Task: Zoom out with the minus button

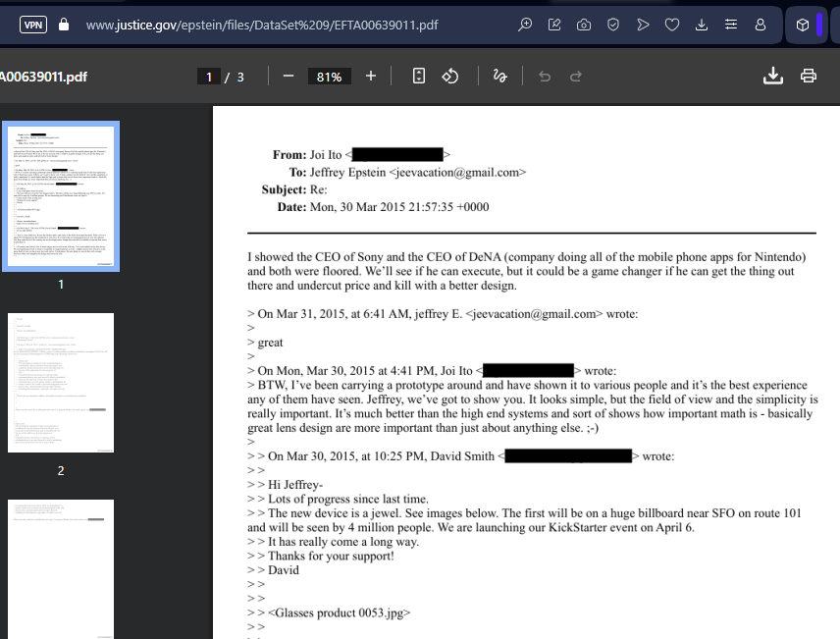Action: [x=289, y=77]
